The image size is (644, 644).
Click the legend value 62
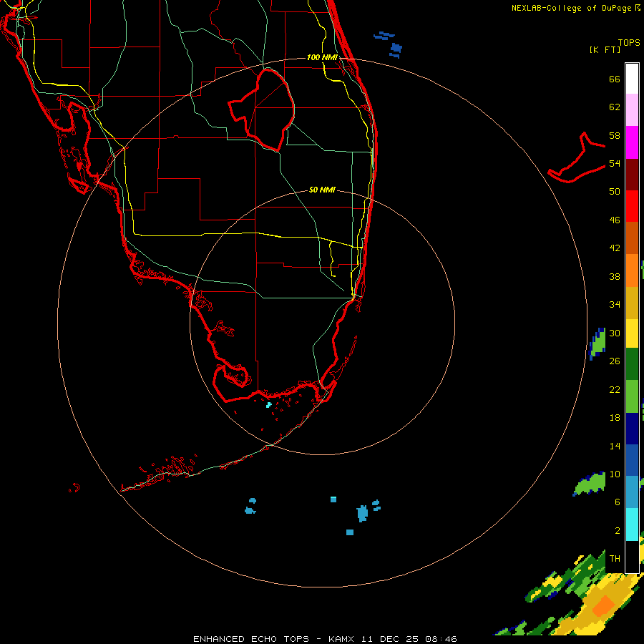615,107
